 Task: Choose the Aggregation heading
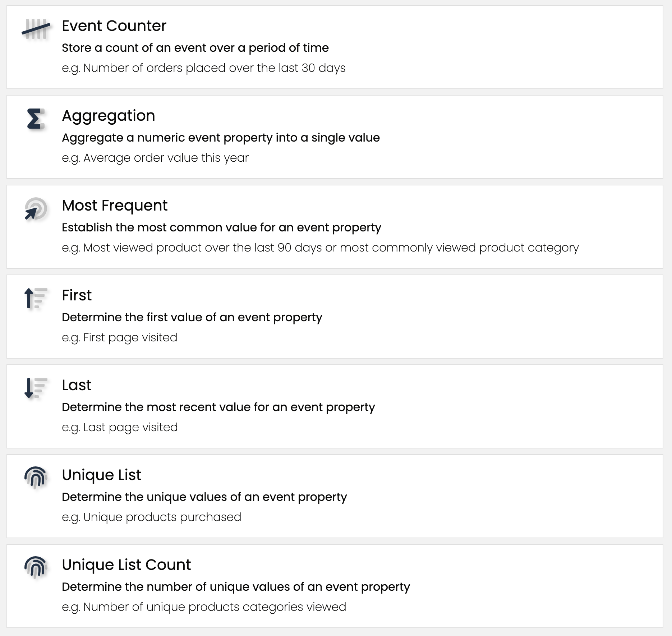[x=108, y=116]
